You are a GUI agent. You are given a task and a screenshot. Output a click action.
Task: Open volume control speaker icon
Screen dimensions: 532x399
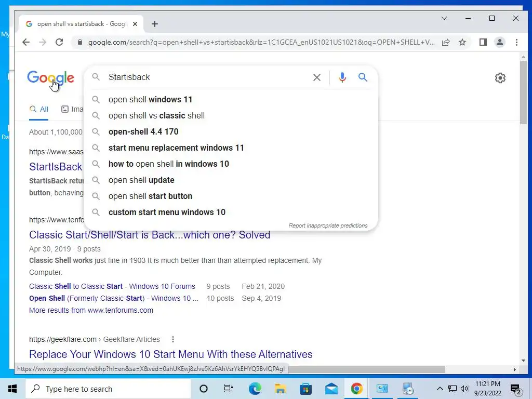(x=464, y=389)
